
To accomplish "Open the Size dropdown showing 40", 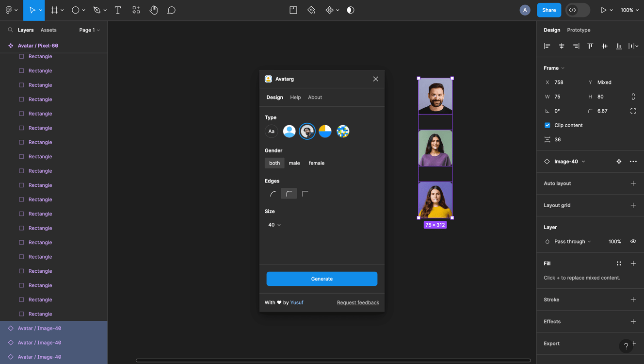I will coord(274,225).
